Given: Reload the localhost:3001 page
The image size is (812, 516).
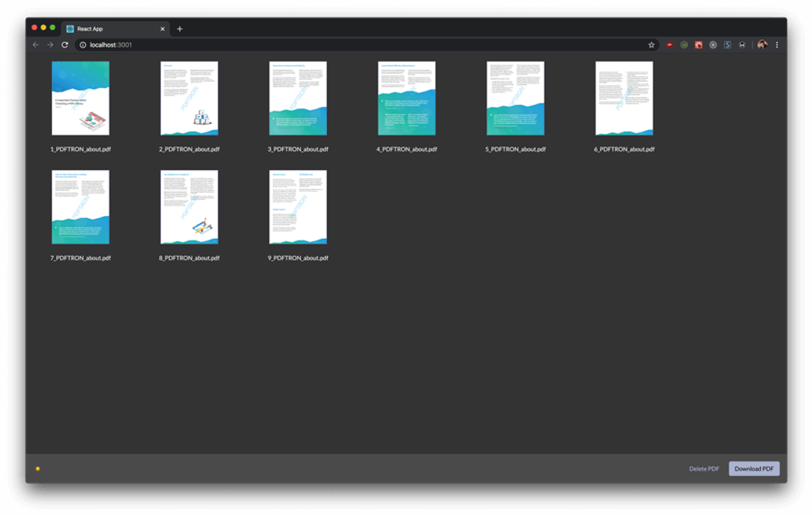Looking at the screenshot, I should pos(65,44).
